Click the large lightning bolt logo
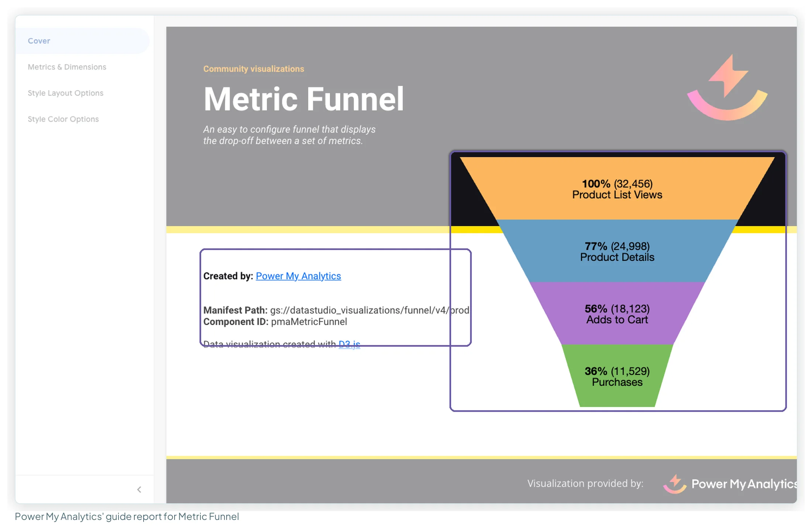 [727, 87]
